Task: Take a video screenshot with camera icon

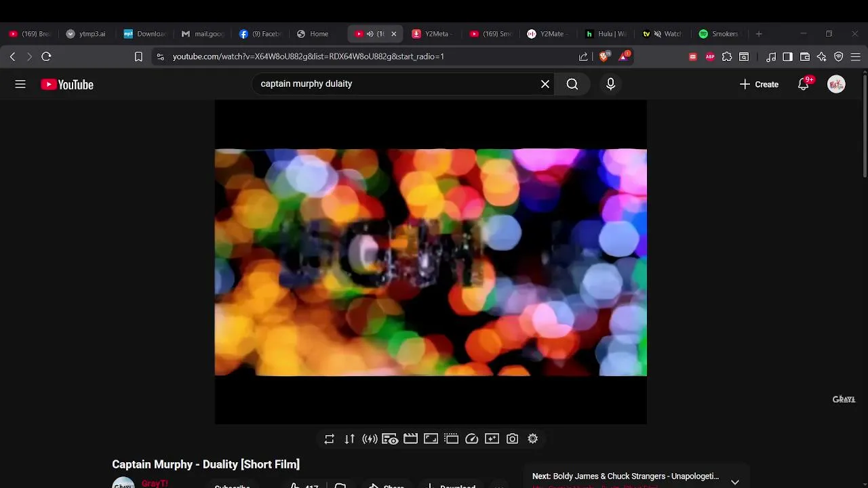Action: [513, 439]
